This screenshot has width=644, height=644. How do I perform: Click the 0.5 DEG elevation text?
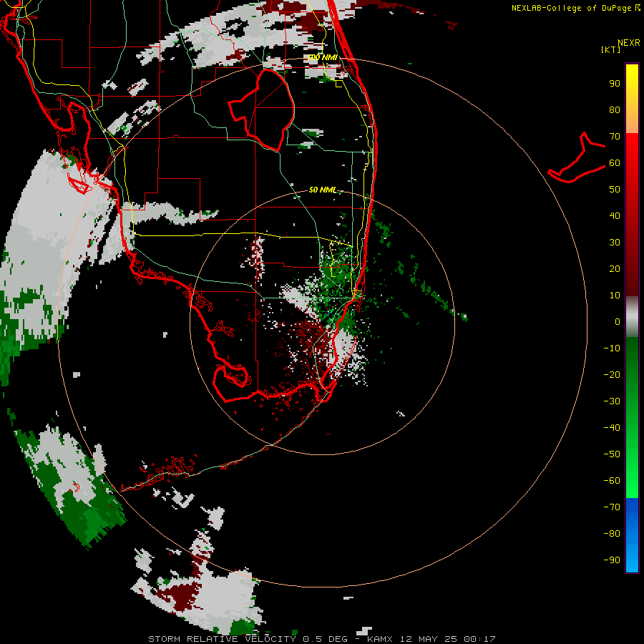(x=325, y=639)
